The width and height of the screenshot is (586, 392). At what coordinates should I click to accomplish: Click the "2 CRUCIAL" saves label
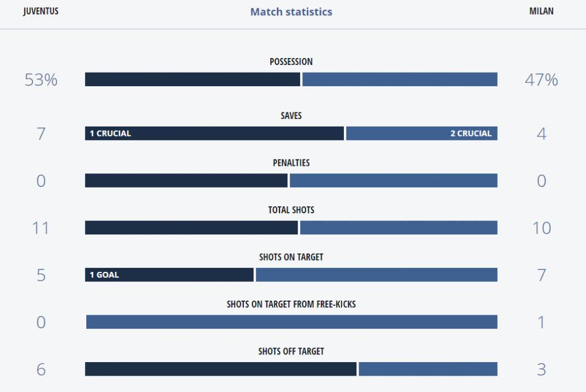pyautogui.click(x=471, y=134)
